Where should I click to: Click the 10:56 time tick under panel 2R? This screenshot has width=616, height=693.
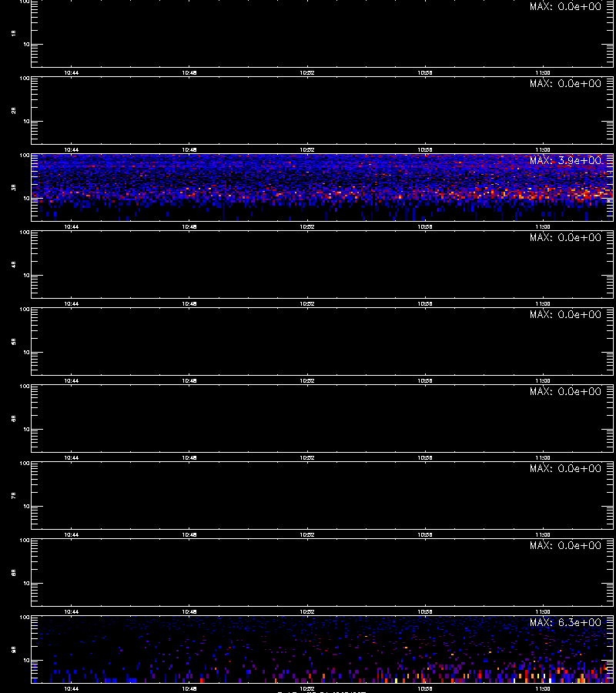pos(425,150)
